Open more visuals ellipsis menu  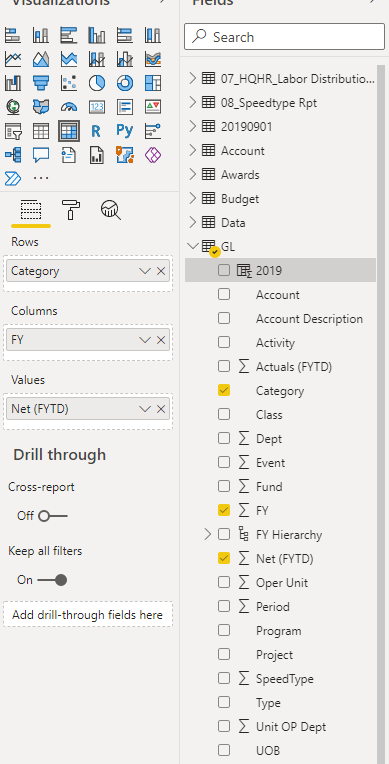[41, 178]
